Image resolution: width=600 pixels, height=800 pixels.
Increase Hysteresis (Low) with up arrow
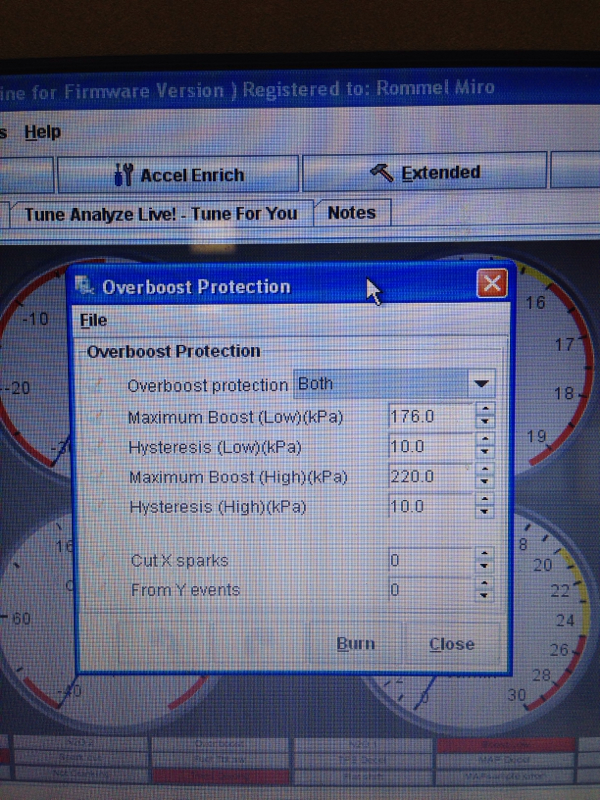tap(485, 439)
